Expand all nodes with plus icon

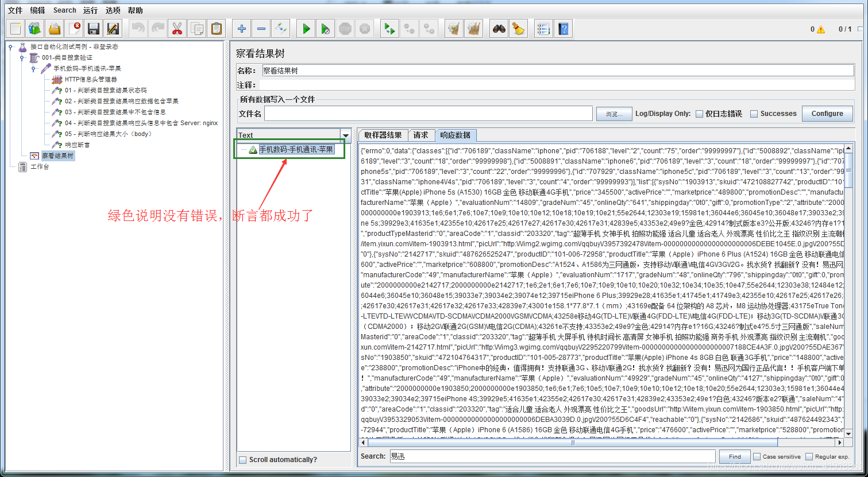coord(242,28)
